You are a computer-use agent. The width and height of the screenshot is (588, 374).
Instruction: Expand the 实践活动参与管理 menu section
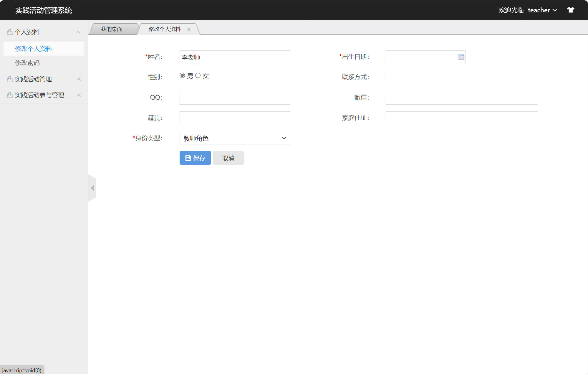point(79,95)
